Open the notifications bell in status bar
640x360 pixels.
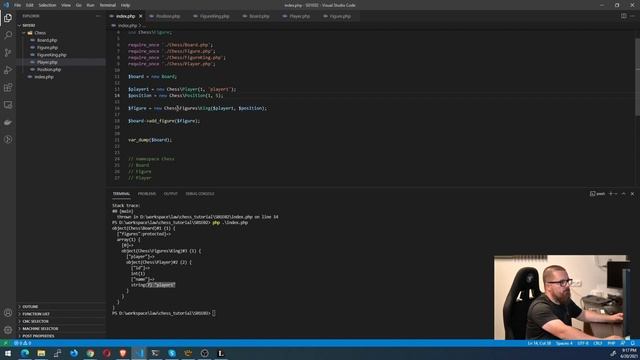[633, 343]
